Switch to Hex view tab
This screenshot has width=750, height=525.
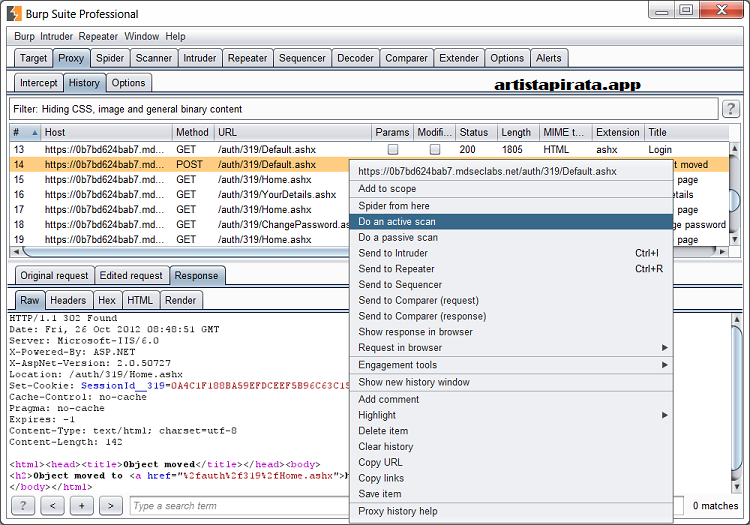click(x=107, y=301)
